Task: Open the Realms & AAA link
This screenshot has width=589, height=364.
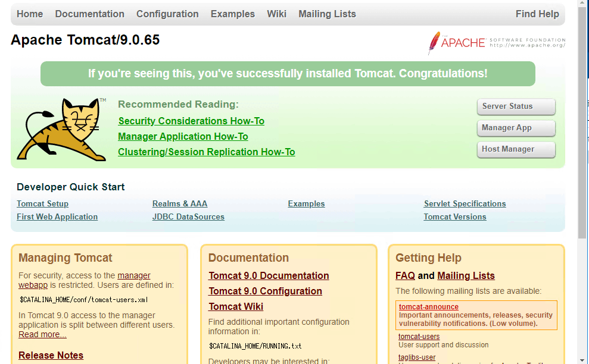Action: tap(179, 203)
